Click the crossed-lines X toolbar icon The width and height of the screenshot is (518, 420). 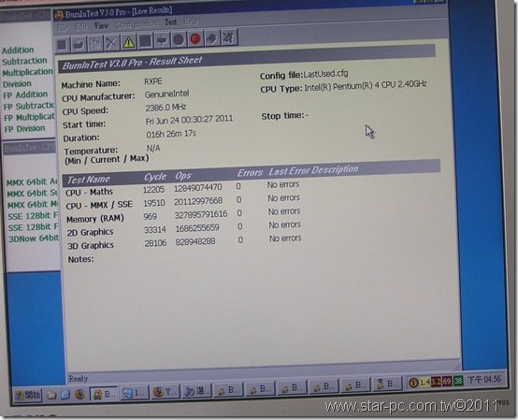point(111,42)
